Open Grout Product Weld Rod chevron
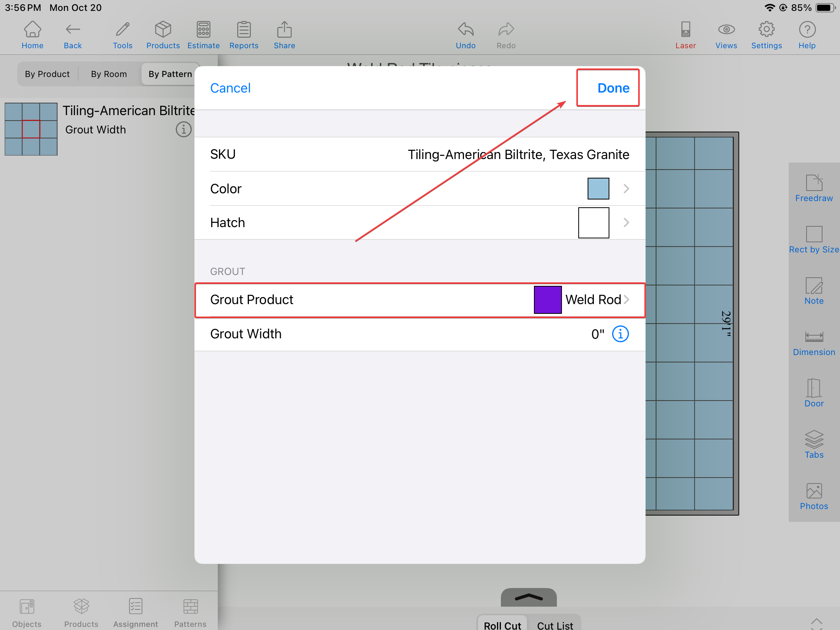 (626, 300)
